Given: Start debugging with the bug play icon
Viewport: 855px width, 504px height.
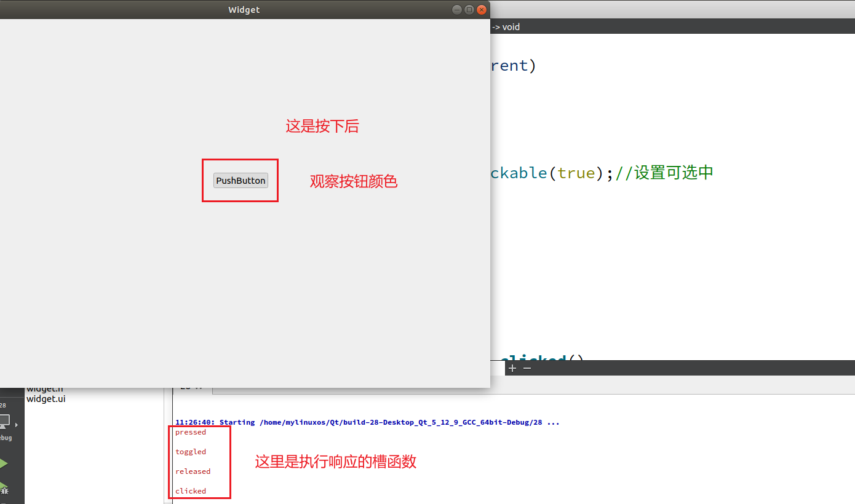Looking at the screenshot, I should [x=4, y=489].
